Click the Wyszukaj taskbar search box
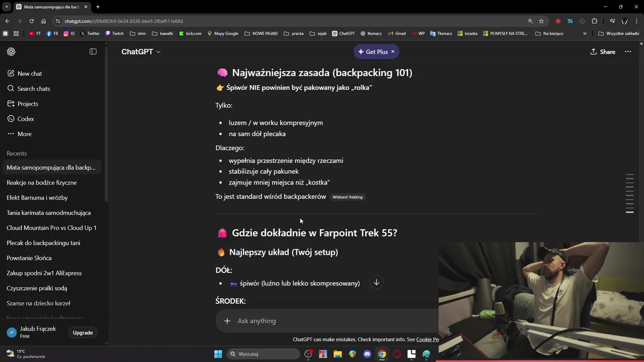The height and width of the screenshot is (362, 644). click(262, 354)
